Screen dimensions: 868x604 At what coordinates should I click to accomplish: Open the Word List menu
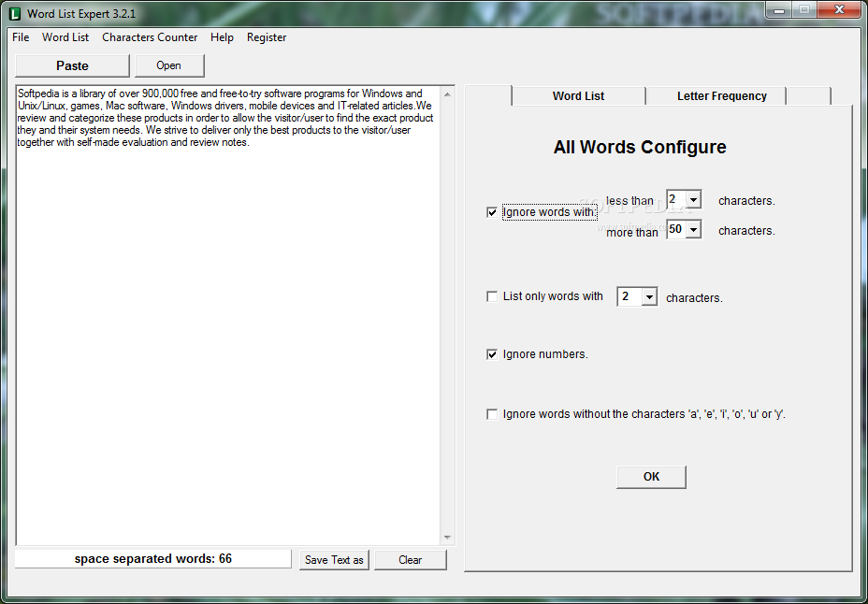pyautogui.click(x=65, y=37)
